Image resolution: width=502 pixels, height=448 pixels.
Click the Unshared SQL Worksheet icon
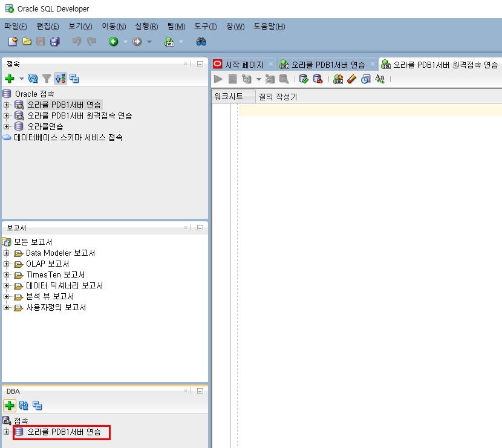(338, 79)
